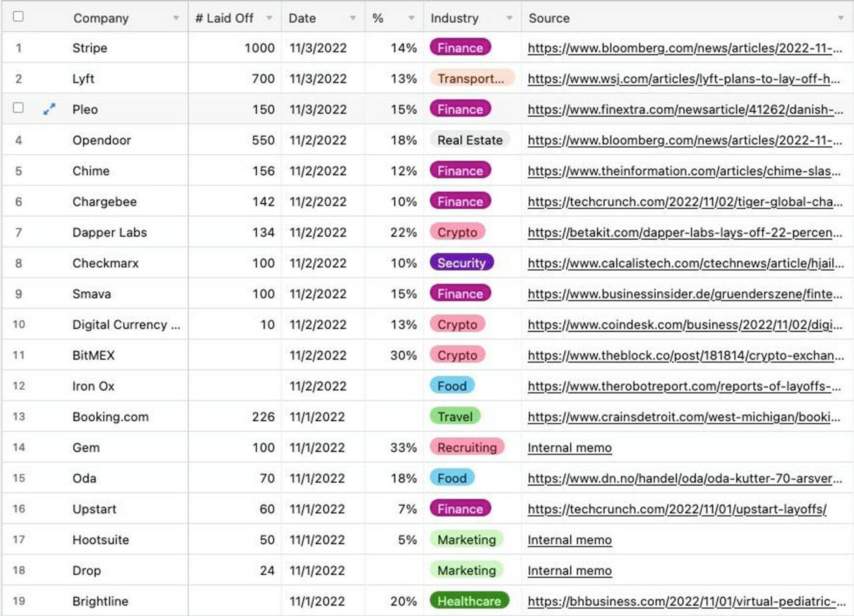The image size is (854, 616).
Task: Click the Security tag for Checkmarx
Action: click(x=462, y=263)
